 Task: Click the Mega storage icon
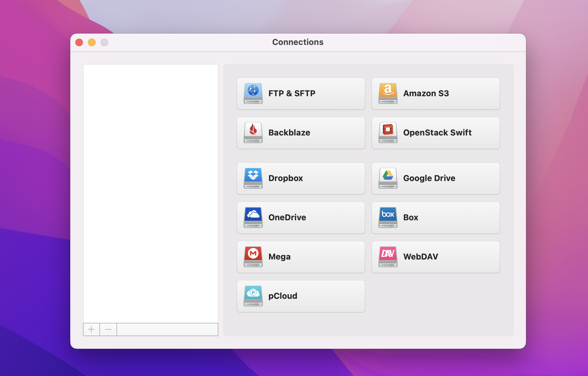(253, 257)
